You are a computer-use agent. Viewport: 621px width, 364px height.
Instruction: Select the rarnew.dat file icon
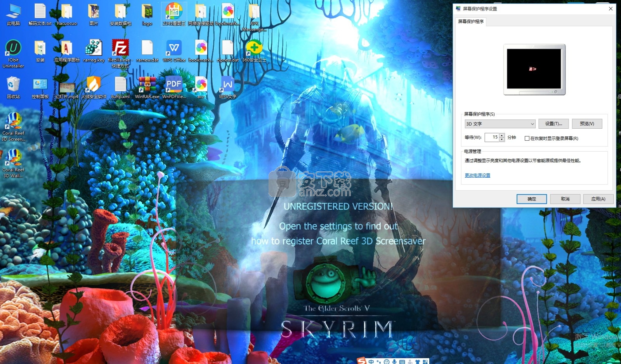(147, 51)
